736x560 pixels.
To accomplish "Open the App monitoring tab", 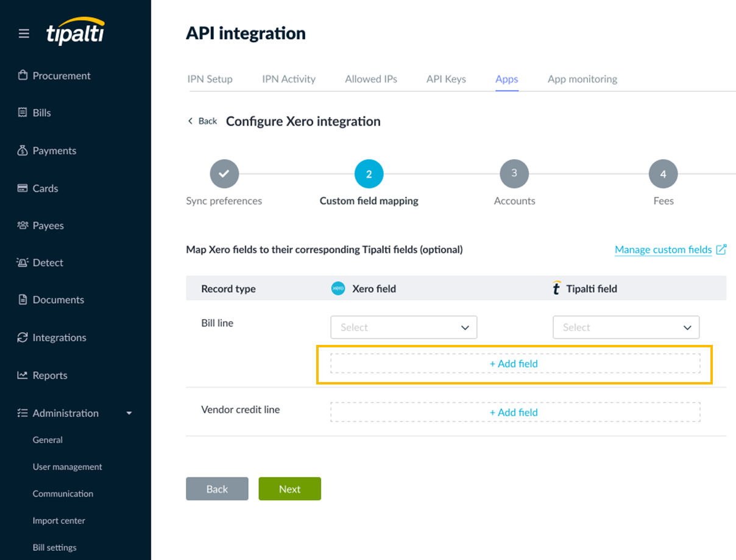I will point(582,79).
